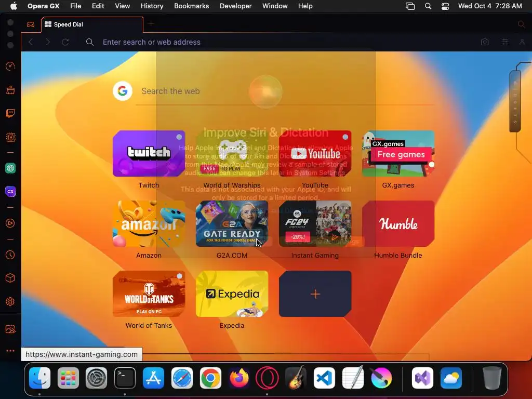Viewport: 532px width, 399px height.
Task: Open the Amazon speed dial tile
Action: 149,223
